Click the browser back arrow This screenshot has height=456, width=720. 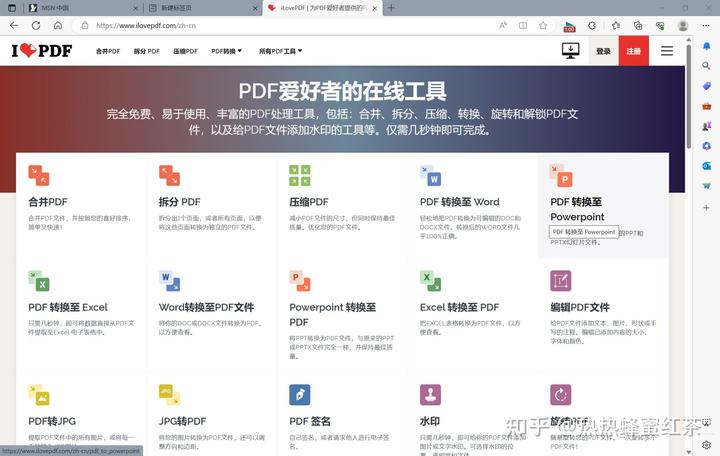pyautogui.click(x=14, y=26)
